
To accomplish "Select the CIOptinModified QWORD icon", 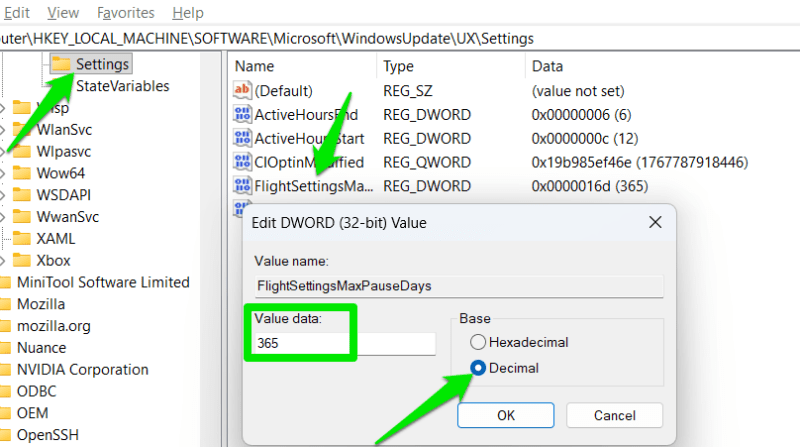I will pos(242,162).
